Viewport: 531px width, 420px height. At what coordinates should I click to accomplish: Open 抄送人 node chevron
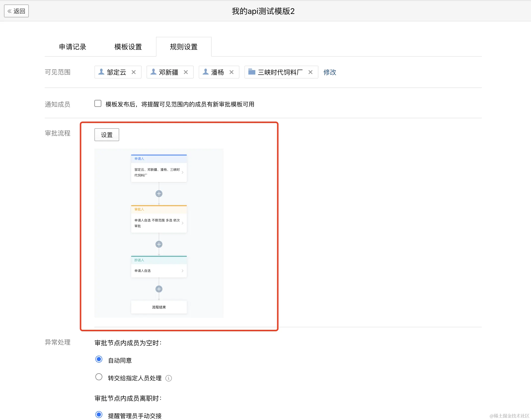tap(183, 271)
